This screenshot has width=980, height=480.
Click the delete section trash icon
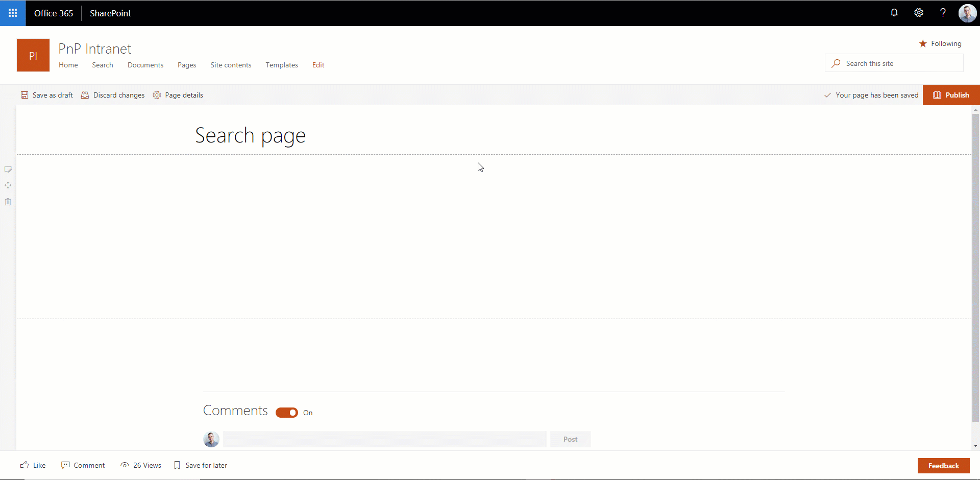click(x=8, y=202)
